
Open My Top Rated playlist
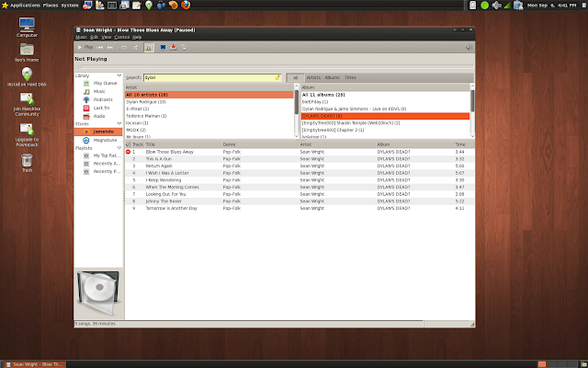point(98,155)
